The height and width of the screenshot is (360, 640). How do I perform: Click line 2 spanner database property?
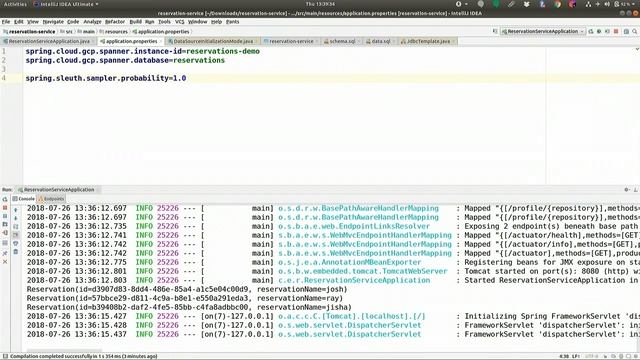click(x=125, y=60)
